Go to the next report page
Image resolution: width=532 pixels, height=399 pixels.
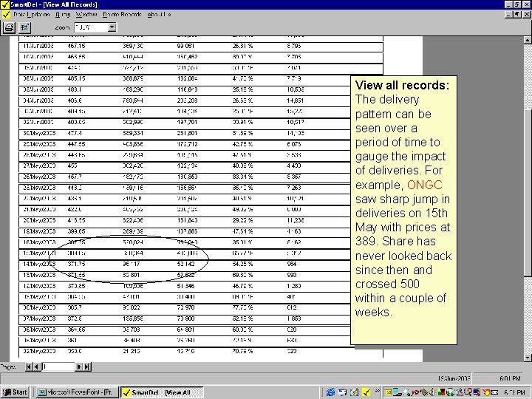click(x=79, y=366)
